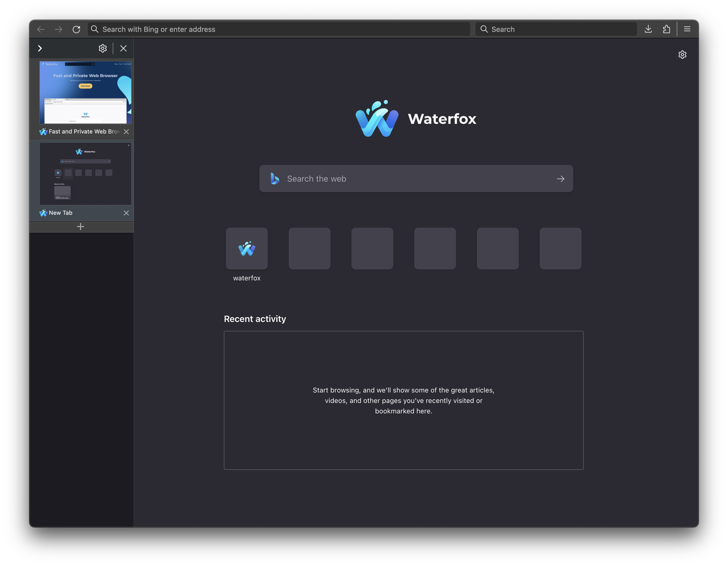Reload the current page

[x=76, y=29]
